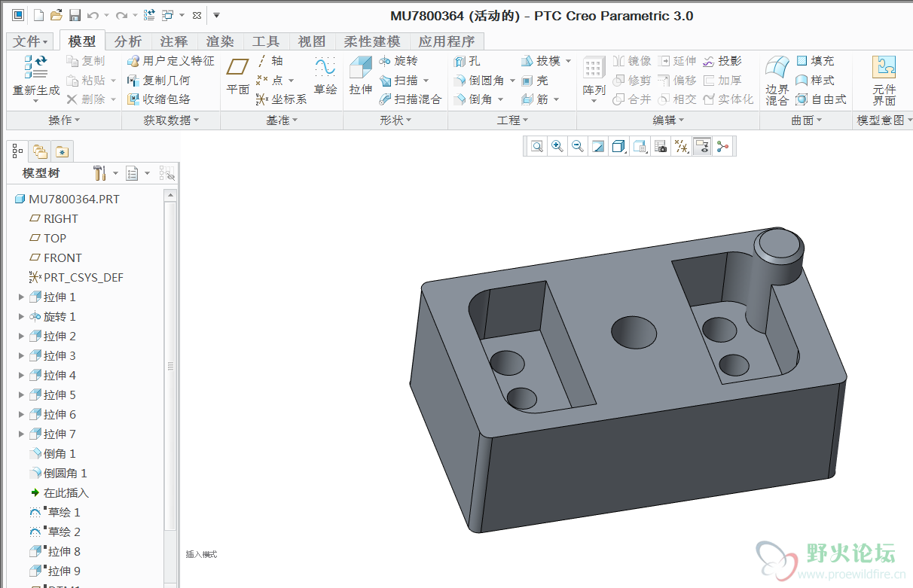
Task: Undo the last action
Action: (93, 15)
